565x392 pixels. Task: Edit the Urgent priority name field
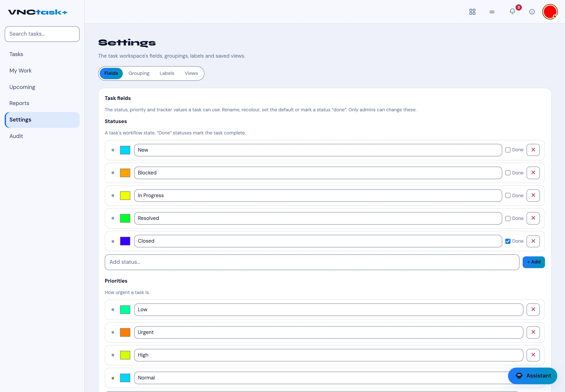point(328,332)
